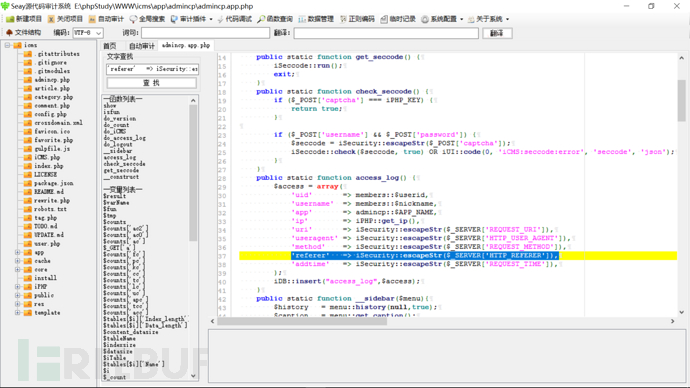This screenshot has width=690, height=388.
Task: Expand the core folder node
Action: 18,269
